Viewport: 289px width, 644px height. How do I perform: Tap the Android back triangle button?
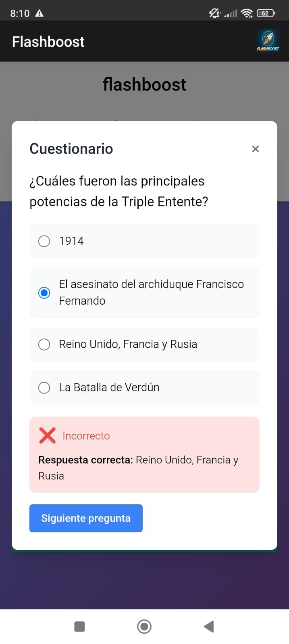tap(208, 626)
